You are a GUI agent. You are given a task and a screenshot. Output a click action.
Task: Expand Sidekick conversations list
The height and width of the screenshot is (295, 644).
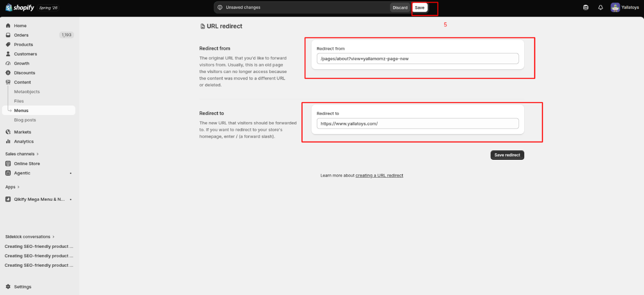click(x=30, y=237)
